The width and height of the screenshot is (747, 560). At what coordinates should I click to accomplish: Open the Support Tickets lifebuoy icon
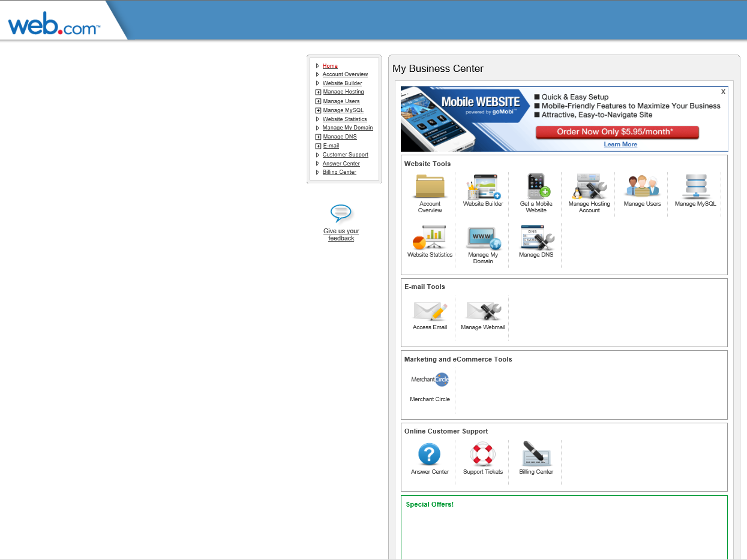pos(482,454)
